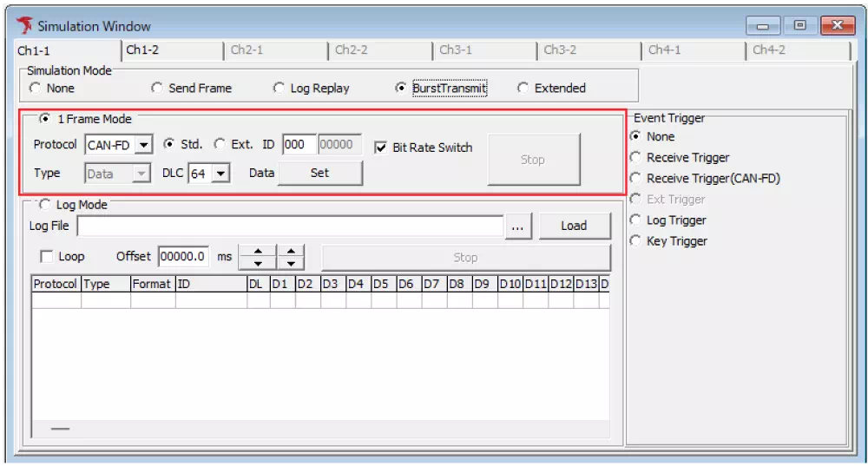Click the second offset stepper down arrow

click(x=291, y=263)
